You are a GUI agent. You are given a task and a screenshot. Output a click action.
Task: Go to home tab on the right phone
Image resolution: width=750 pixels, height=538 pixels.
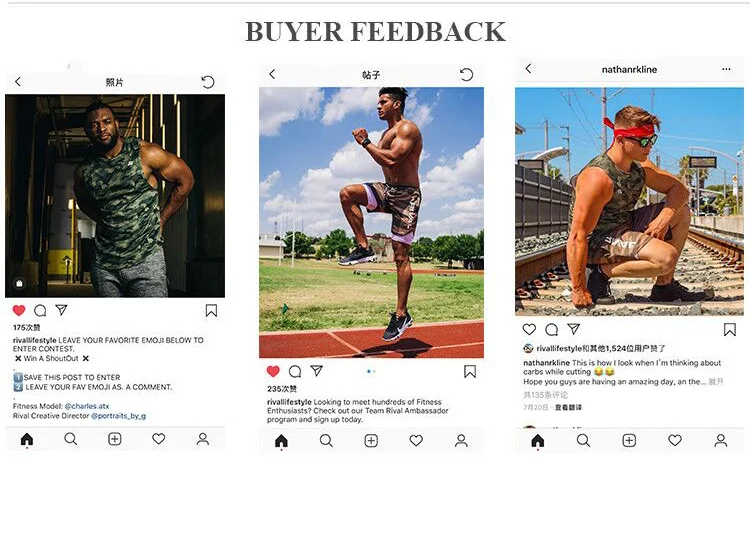(x=538, y=441)
